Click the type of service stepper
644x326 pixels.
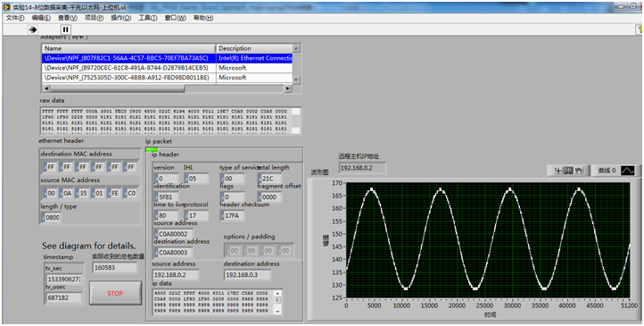point(223,179)
